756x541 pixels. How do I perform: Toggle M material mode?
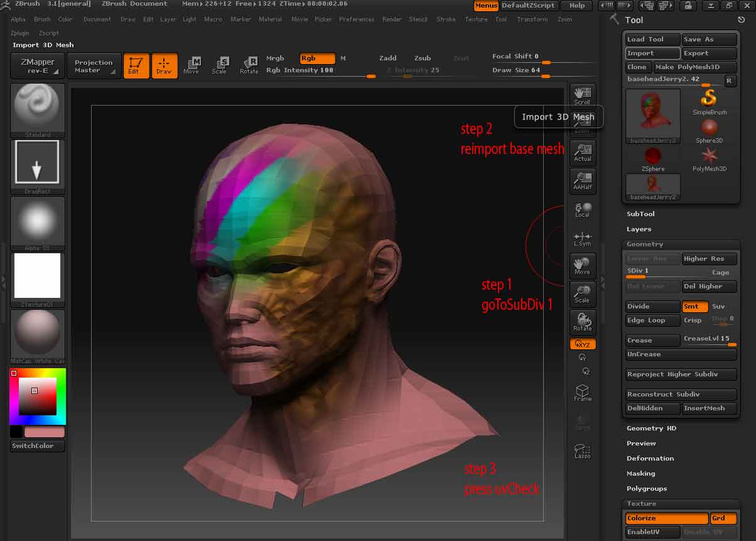coord(343,58)
